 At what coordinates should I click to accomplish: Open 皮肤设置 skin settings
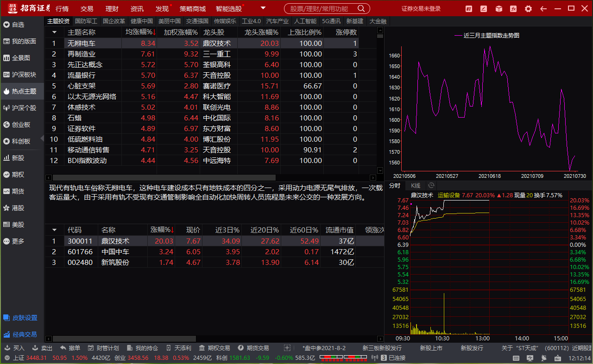click(x=20, y=318)
